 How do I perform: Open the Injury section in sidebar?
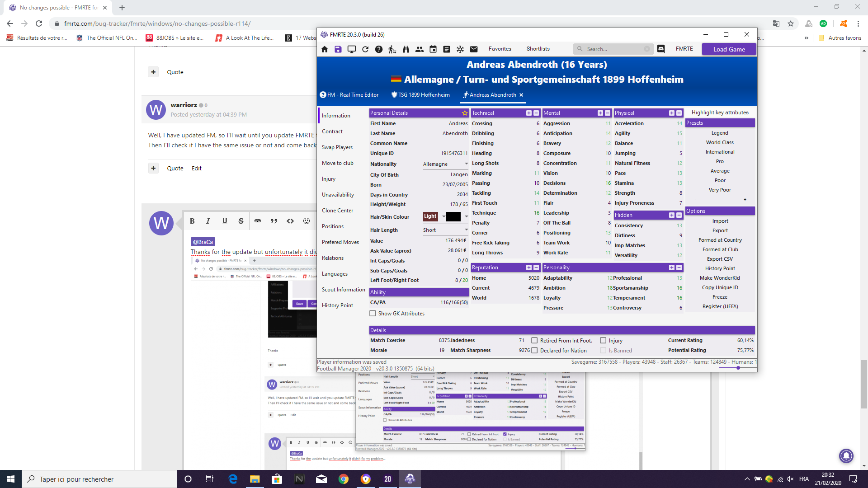click(x=329, y=179)
